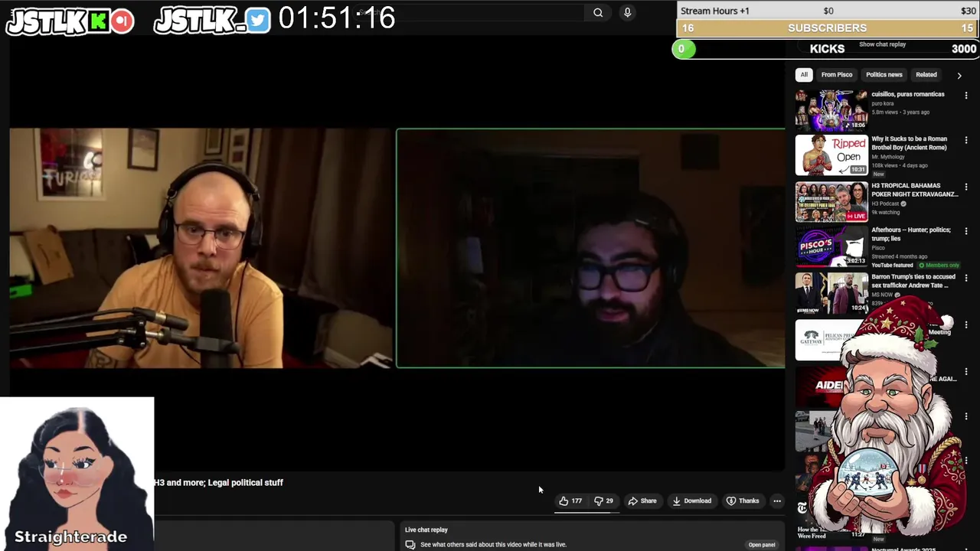Open the three-dot more actions menu
Image resolution: width=980 pixels, height=551 pixels.
(x=777, y=501)
